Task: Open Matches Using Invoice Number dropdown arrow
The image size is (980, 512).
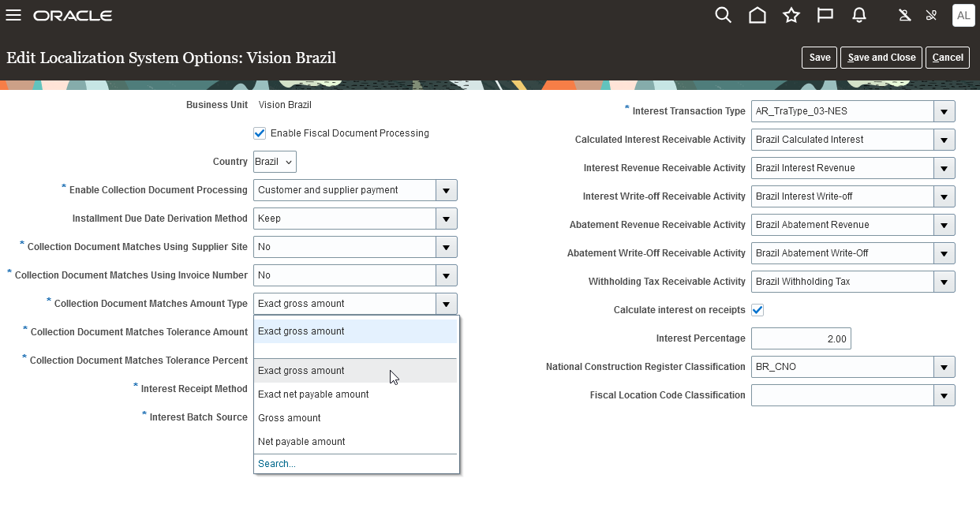Action: 447,275
